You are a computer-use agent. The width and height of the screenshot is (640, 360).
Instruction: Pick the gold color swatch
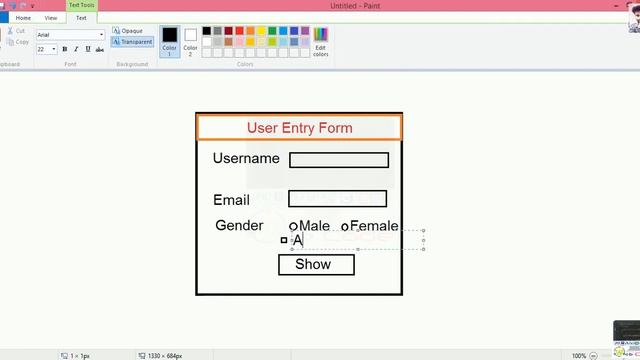(250, 42)
